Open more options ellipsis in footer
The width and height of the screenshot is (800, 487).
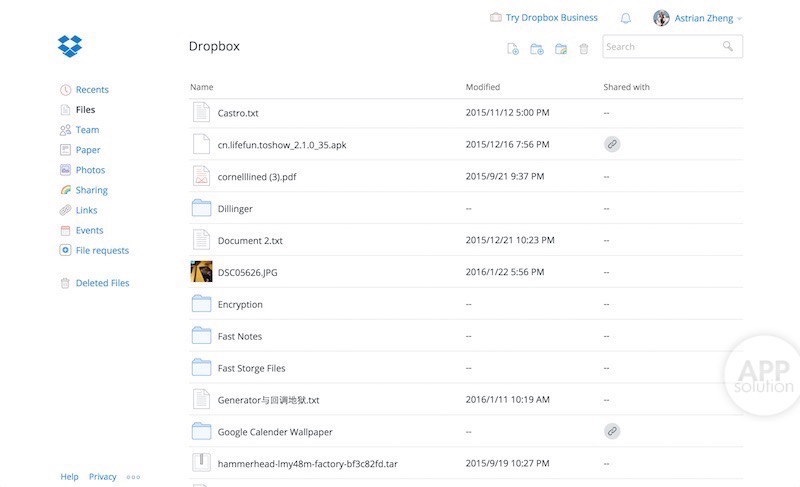(133, 477)
